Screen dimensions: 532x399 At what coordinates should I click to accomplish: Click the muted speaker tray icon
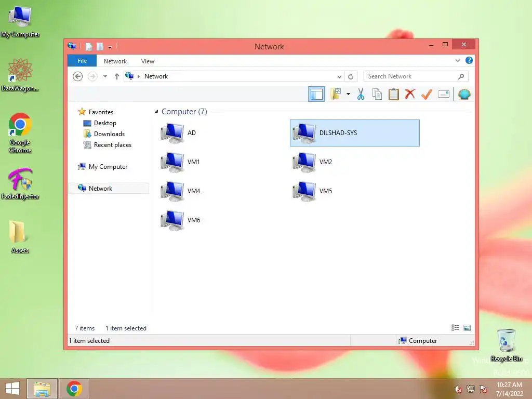click(x=458, y=389)
